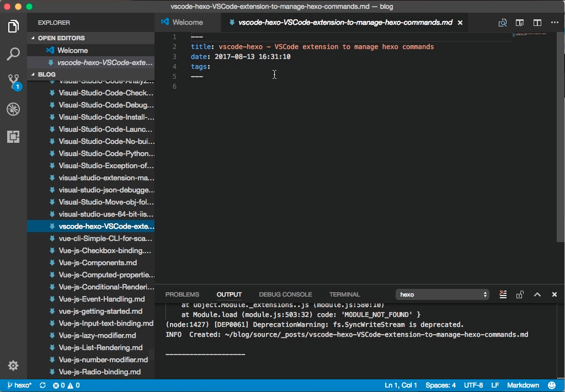This screenshot has width=565, height=392.
Task: Open Visual-Studio-Move-obj-fol file
Action: (x=91, y=202)
